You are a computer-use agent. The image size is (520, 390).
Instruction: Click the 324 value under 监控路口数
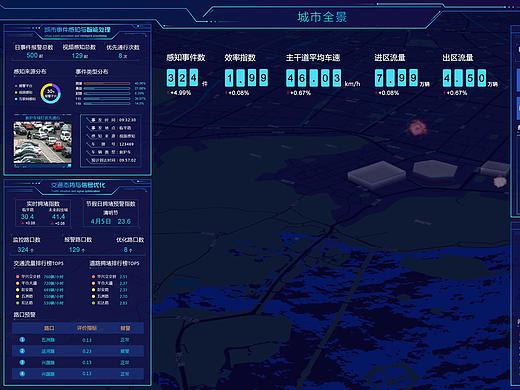point(23,250)
